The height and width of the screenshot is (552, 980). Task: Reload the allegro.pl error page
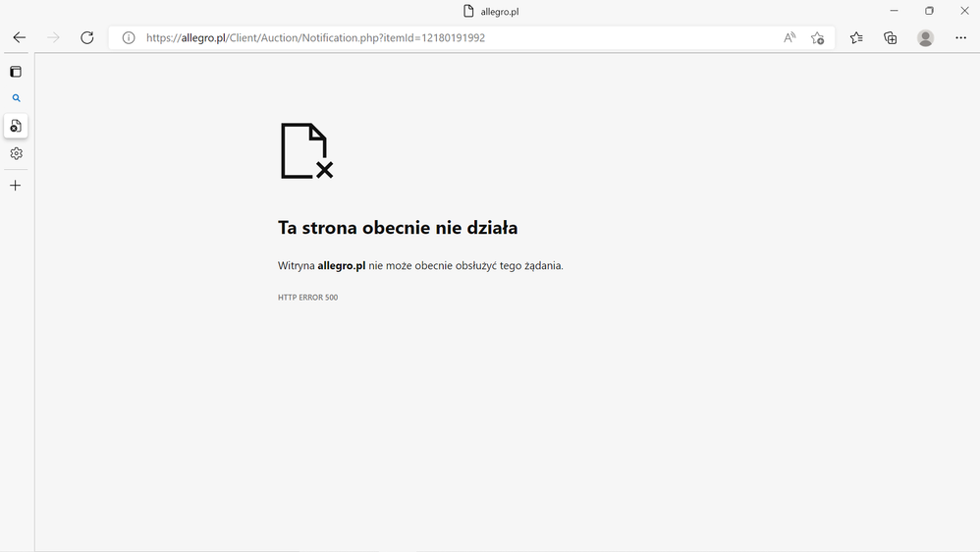86,38
